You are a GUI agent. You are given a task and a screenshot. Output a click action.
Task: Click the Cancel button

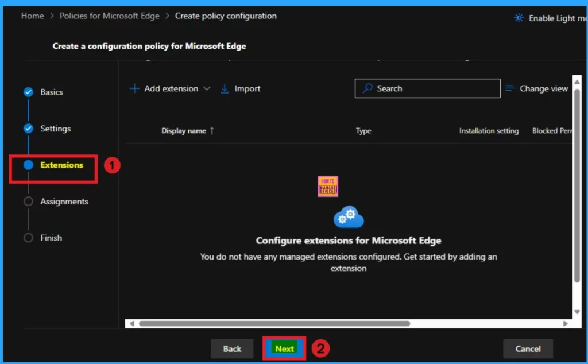click(528, 349)
